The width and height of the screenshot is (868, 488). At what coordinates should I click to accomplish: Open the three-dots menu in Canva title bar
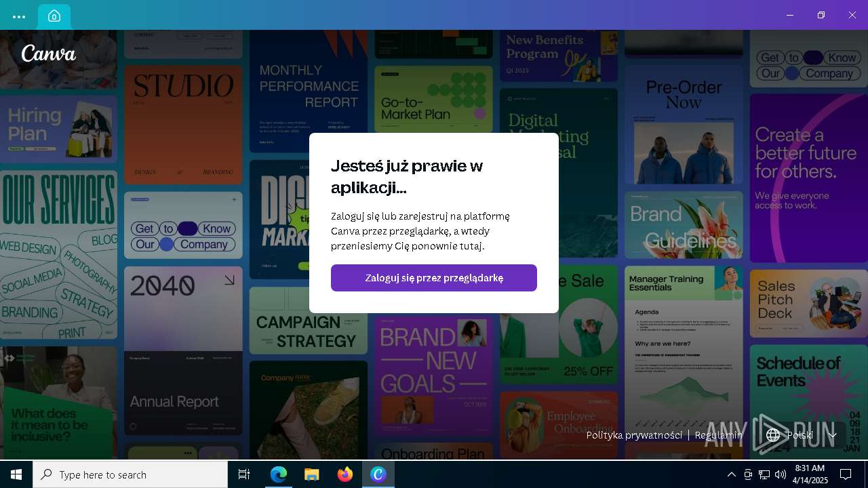19,16
